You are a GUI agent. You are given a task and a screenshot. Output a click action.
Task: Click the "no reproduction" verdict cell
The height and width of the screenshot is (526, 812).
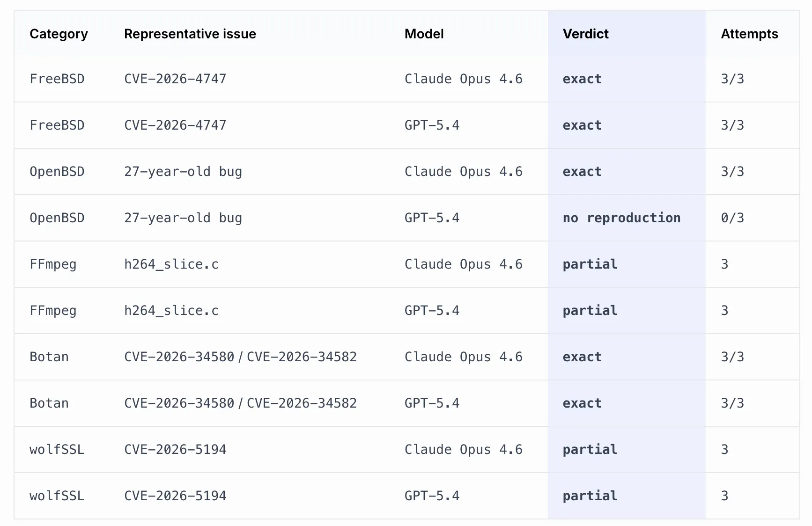(x=621, y=218)
